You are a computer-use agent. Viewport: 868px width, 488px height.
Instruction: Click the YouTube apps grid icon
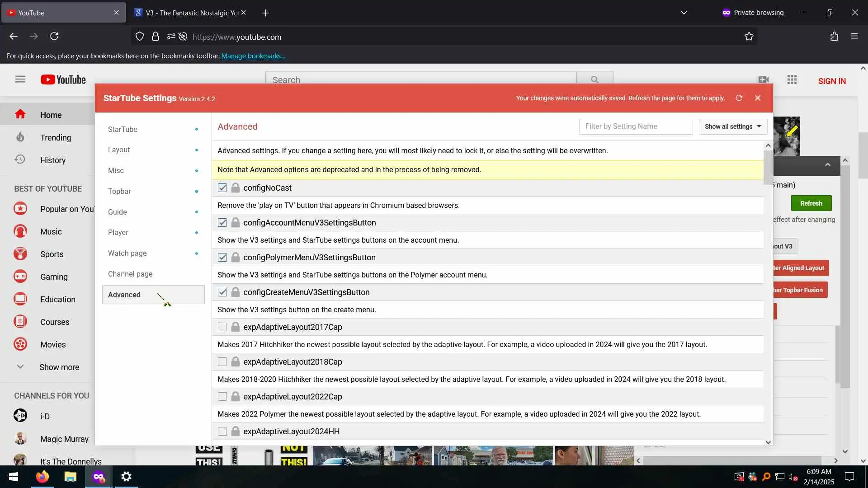[792, 80]
